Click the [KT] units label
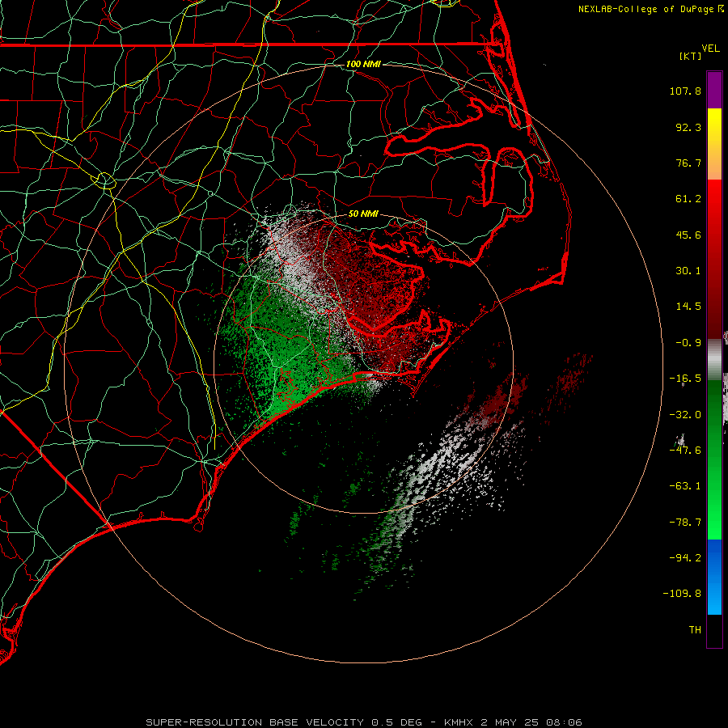This screenshot has height=728, width=728. (690, 56)
